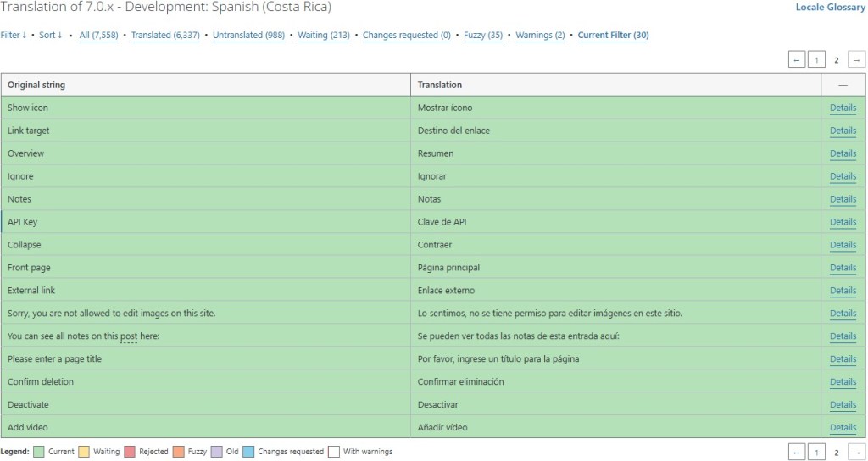The width and height of the screenshot is (868, 461).
Task: Open Details for the "Show icon" string
Action: coord(843,108)
